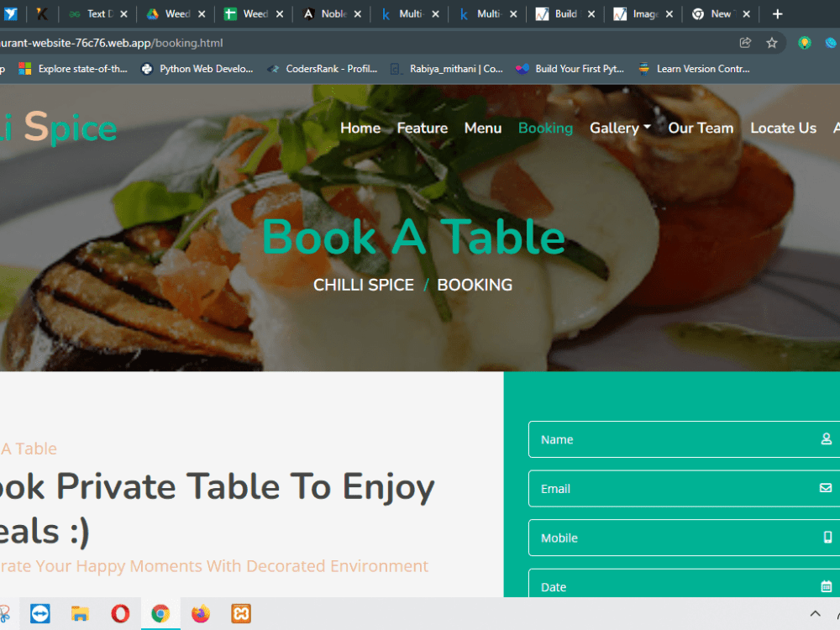Launch Opera browser from taskbar
Viewport: 840px width, 630px height.
[x=120, y=613]
